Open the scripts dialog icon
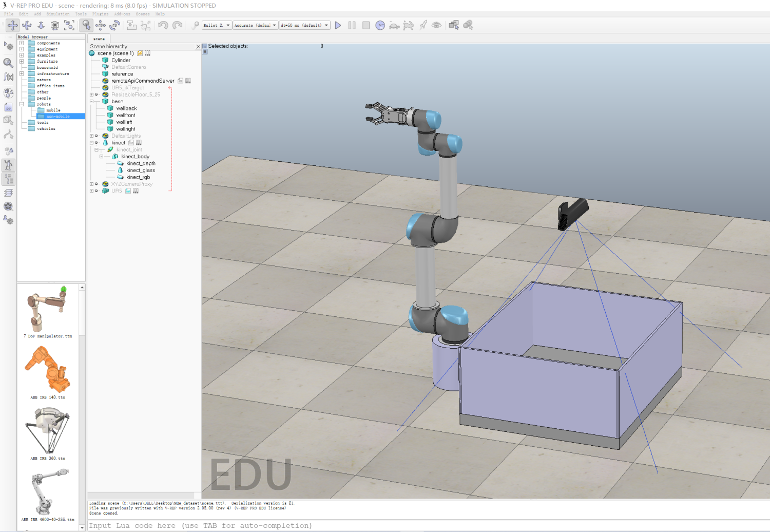 coord(8,107)
